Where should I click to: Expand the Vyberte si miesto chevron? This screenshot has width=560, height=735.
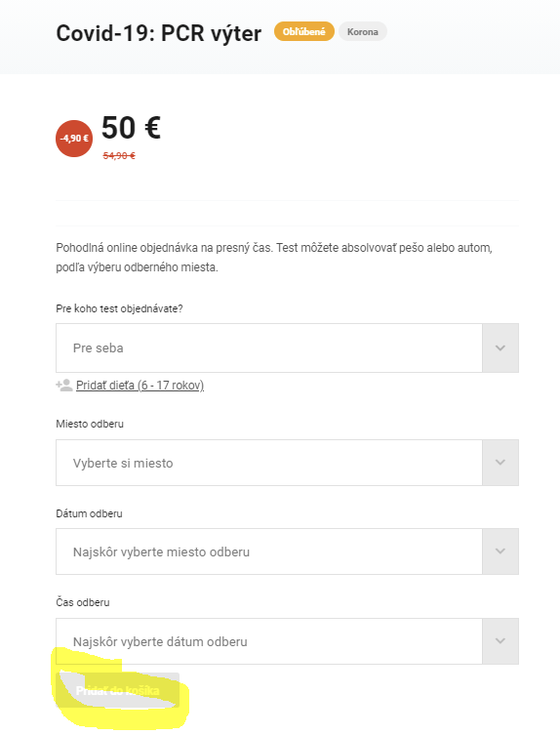coord(500,463)
